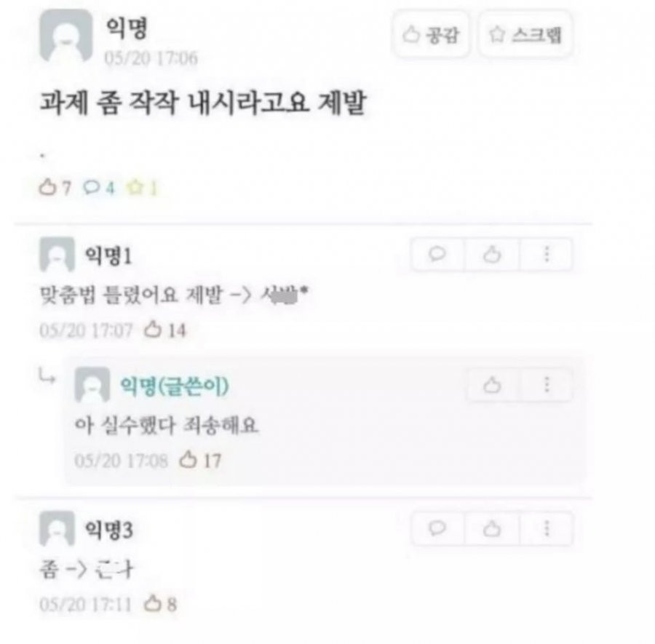
Task: Click the post author's profile avatar
Action: (66, 37)
